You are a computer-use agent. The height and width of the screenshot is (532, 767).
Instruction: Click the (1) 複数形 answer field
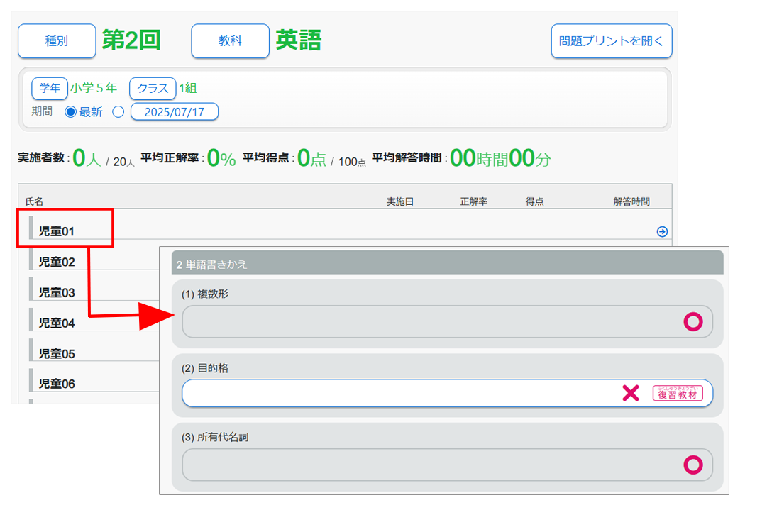click(426, 322)
